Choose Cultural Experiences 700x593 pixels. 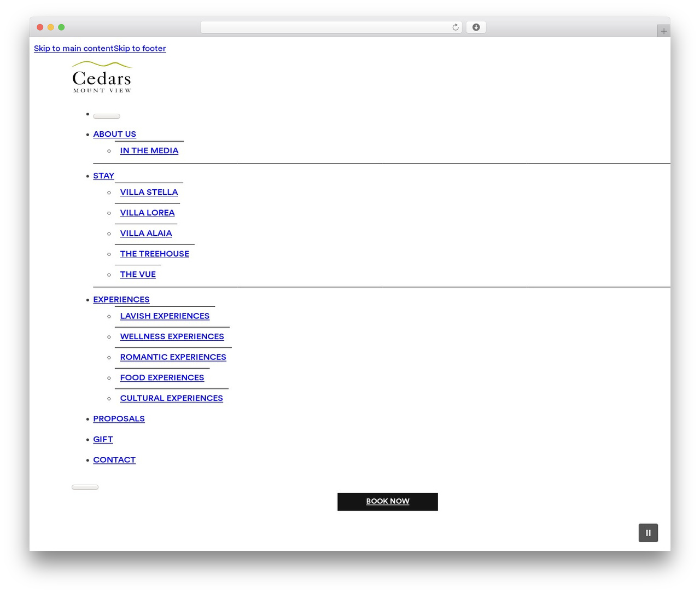click(172, 398)
